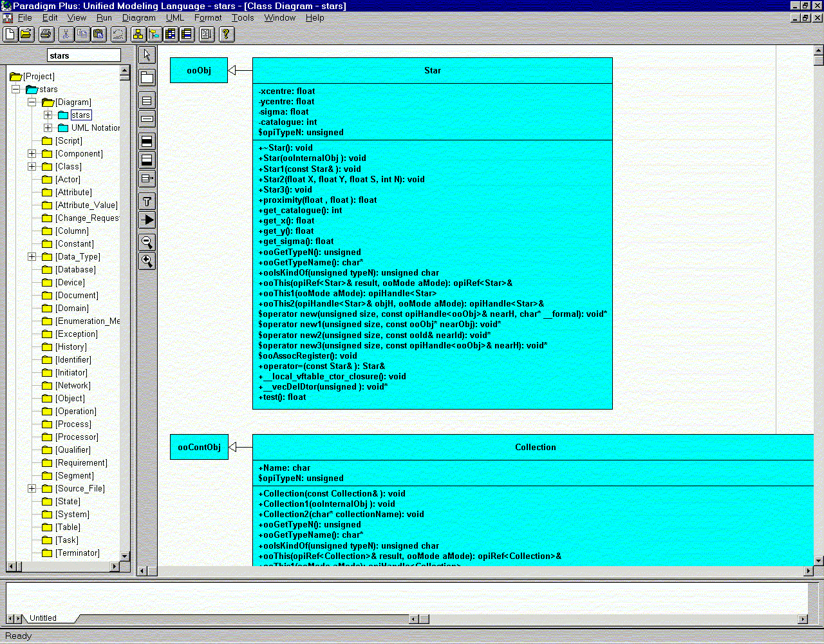Collapse the [Diagram] tree node
This screenshot has height=644, width=824.
pos(32,102)
